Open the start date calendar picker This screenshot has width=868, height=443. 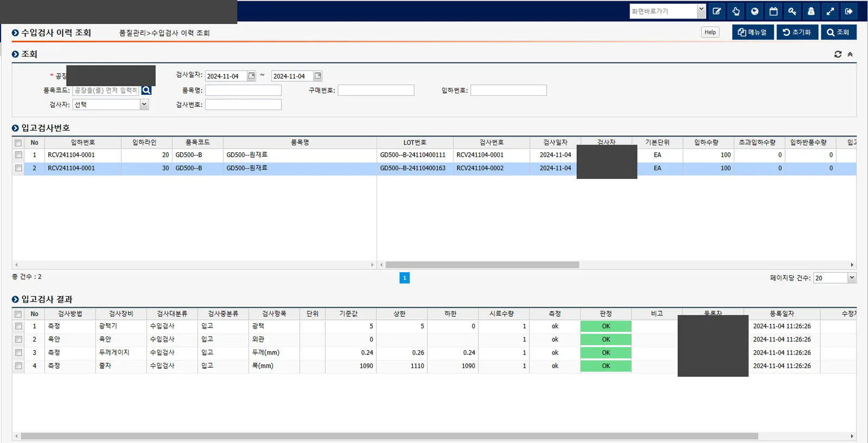click(x=252, y=76)
